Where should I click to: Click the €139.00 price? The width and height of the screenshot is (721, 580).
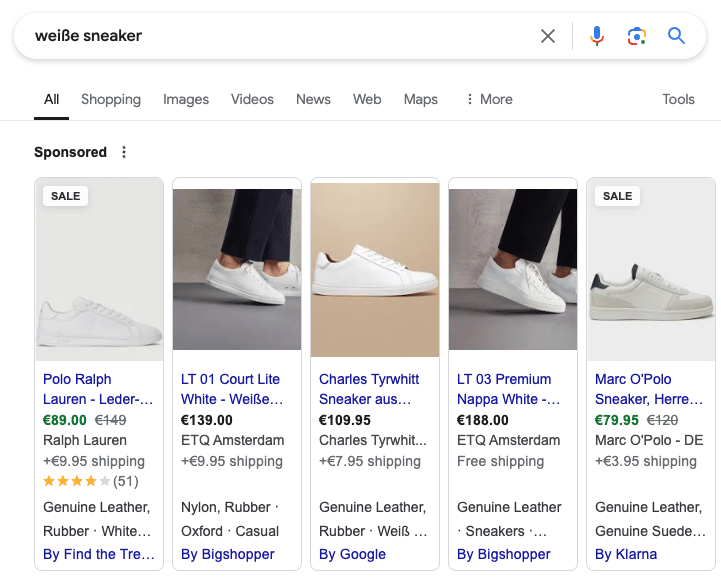(x=207, y=420)
